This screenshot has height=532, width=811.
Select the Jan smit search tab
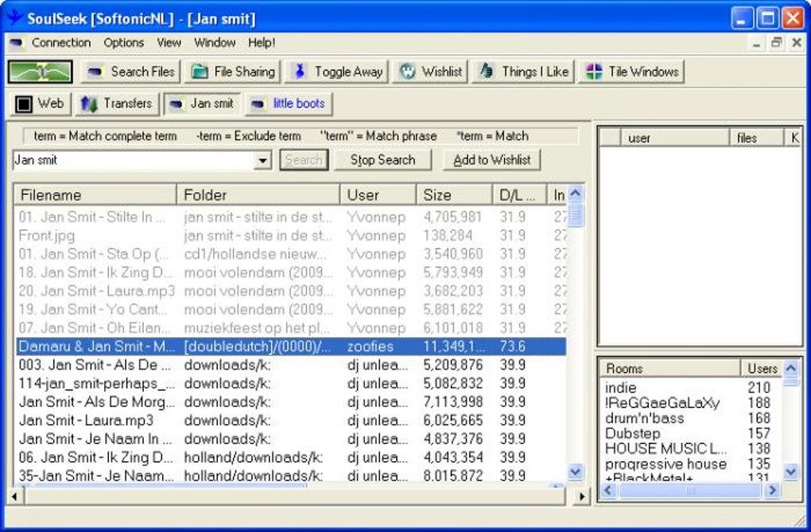[x=202, y=104]
